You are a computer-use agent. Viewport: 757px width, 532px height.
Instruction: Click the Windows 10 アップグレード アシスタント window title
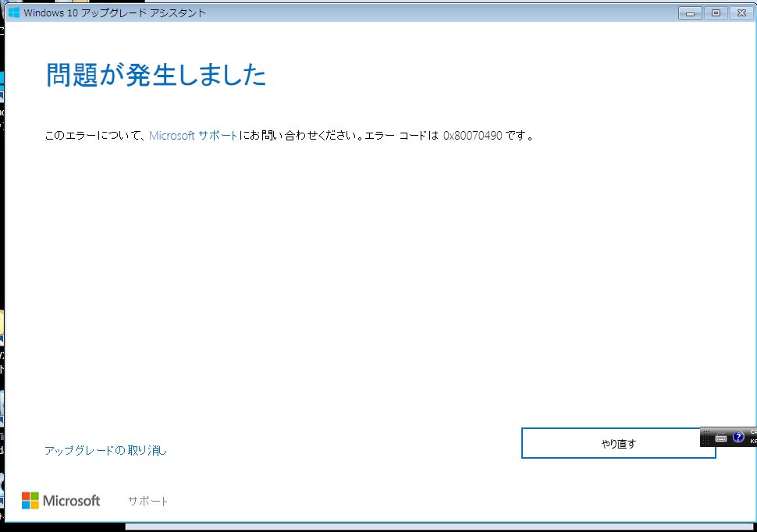coord(115,13)
